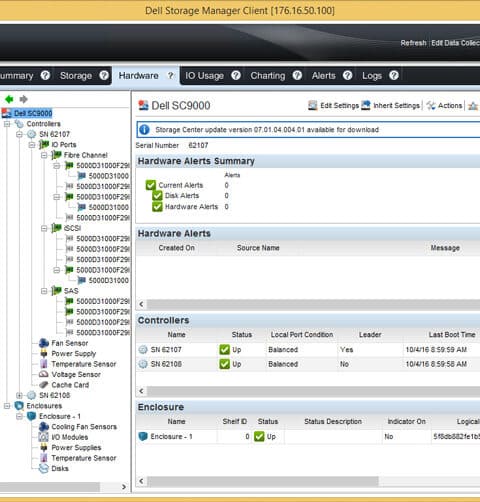
Task: Click Dell SC9000 header icon
Action: coord(143,105)
